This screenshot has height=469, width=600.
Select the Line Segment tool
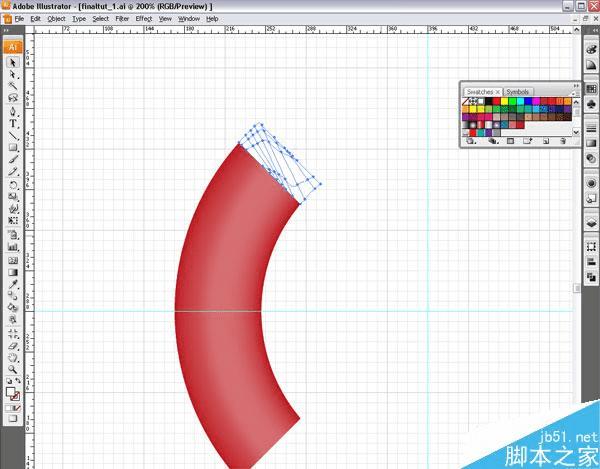click(x=13, y=135)
